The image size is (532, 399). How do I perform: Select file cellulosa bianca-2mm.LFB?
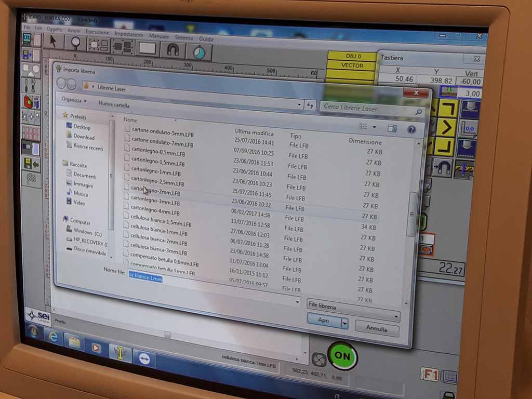pos(159,240)
